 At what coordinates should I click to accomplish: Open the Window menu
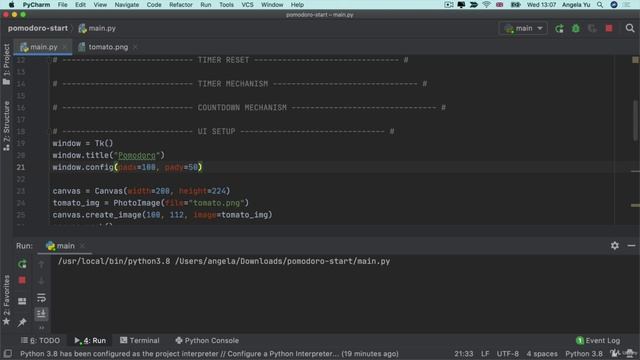pos(272,5)
